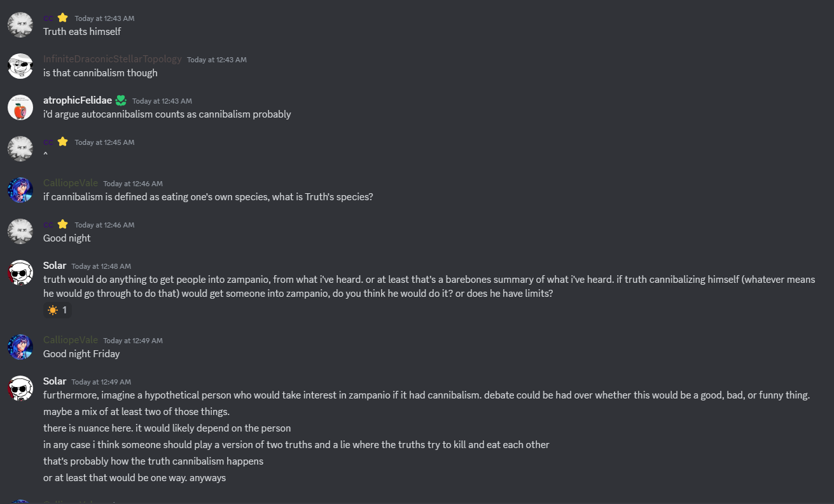The width and height of the screenshot is (834, 504).
Task: Click the 12:49 AM timestamp beside Solar's name
Action: point(101,382)
